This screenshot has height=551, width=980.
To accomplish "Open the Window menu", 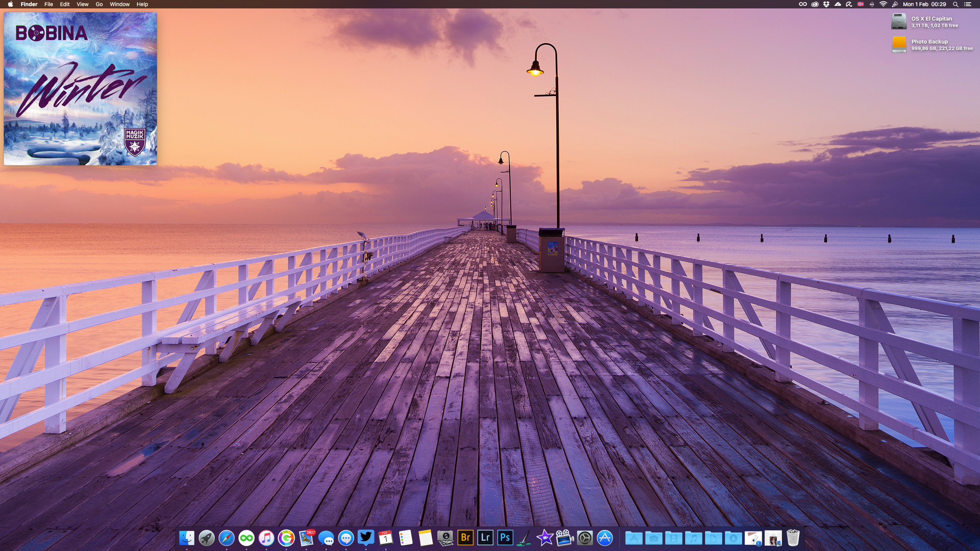I will (x=119, y=4).
